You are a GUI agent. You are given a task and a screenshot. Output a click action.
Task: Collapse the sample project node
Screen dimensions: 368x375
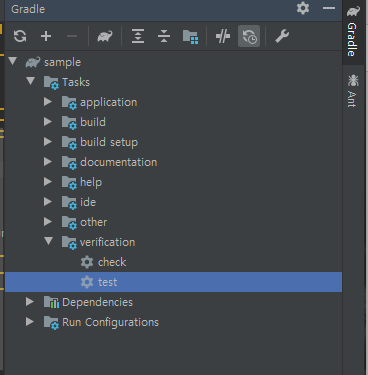click(13, 61)
